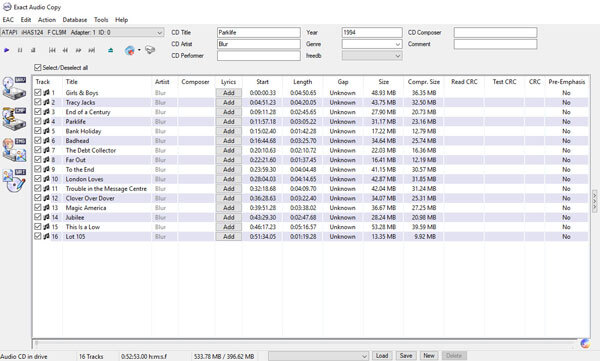Click the metadata provider globe icon
The height and width of the screenshot is (361, 600).
point(130,50)
